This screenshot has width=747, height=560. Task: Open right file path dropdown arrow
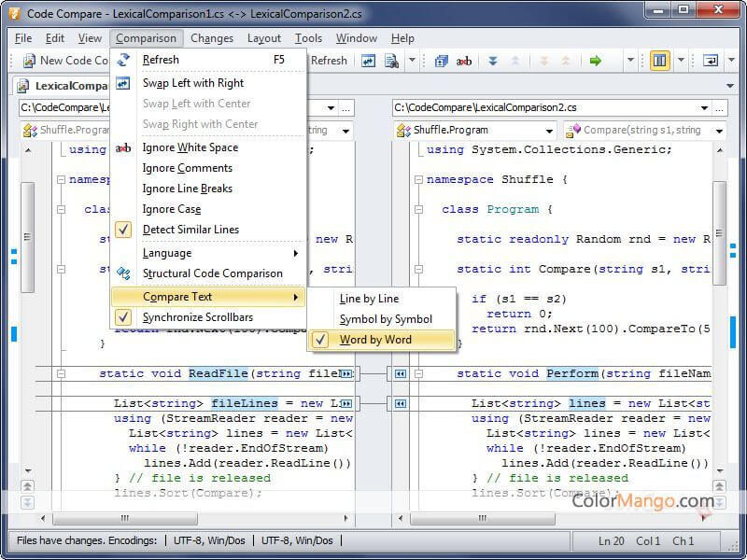pos(704,108)
